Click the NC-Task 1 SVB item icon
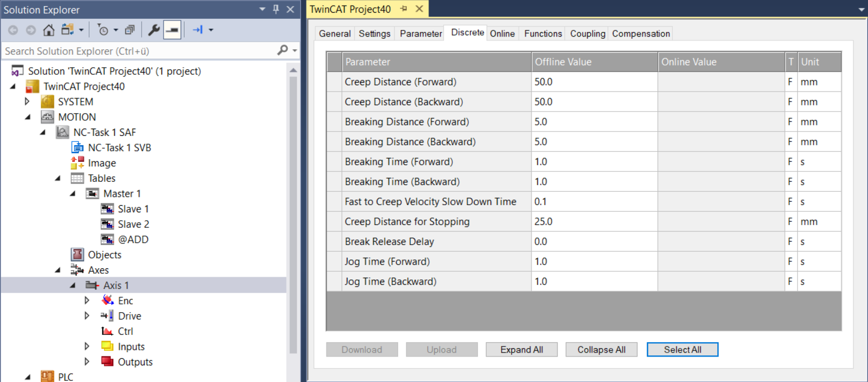 (78, 148)
